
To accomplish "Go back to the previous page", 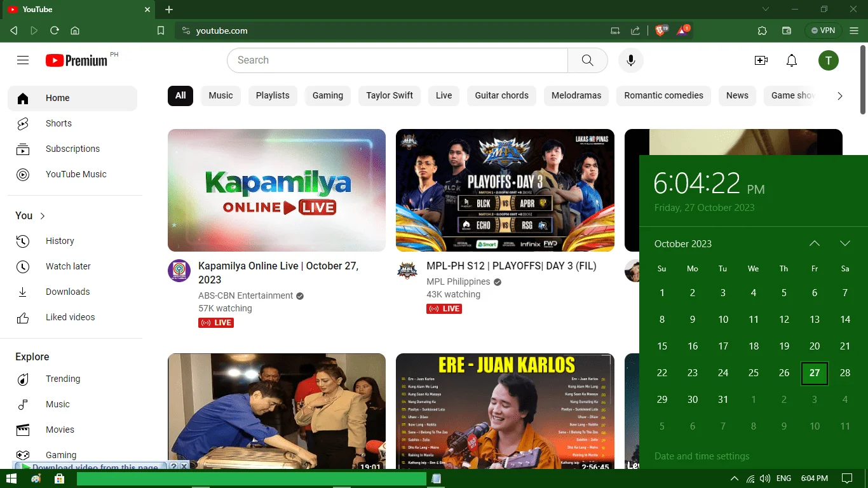I will [x=14, y=30].
